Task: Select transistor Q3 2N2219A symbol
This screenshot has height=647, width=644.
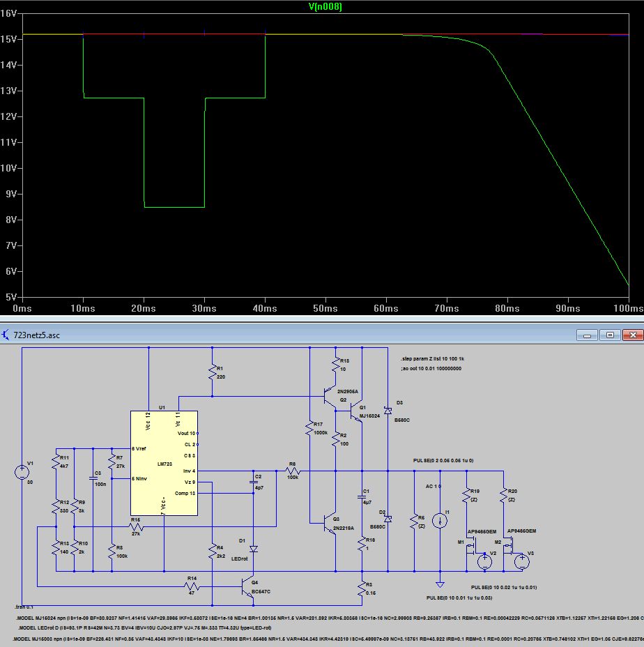Action: click(330, 524)
